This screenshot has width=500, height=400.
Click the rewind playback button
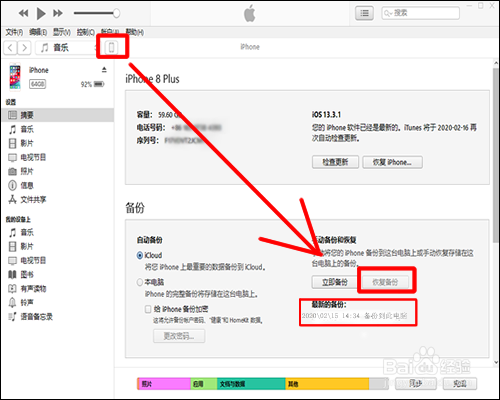23,13
